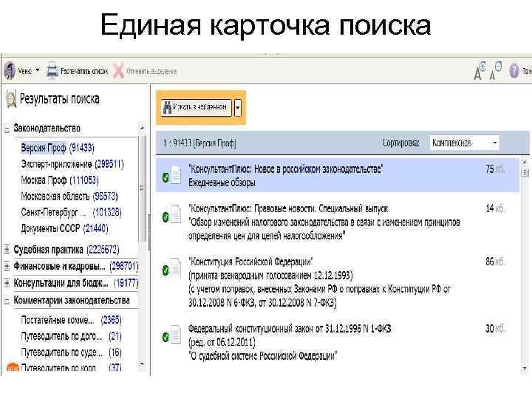Click document icon of Новое в российском законодательстве
Screen dimensions: 532x399
coord(176,174)
